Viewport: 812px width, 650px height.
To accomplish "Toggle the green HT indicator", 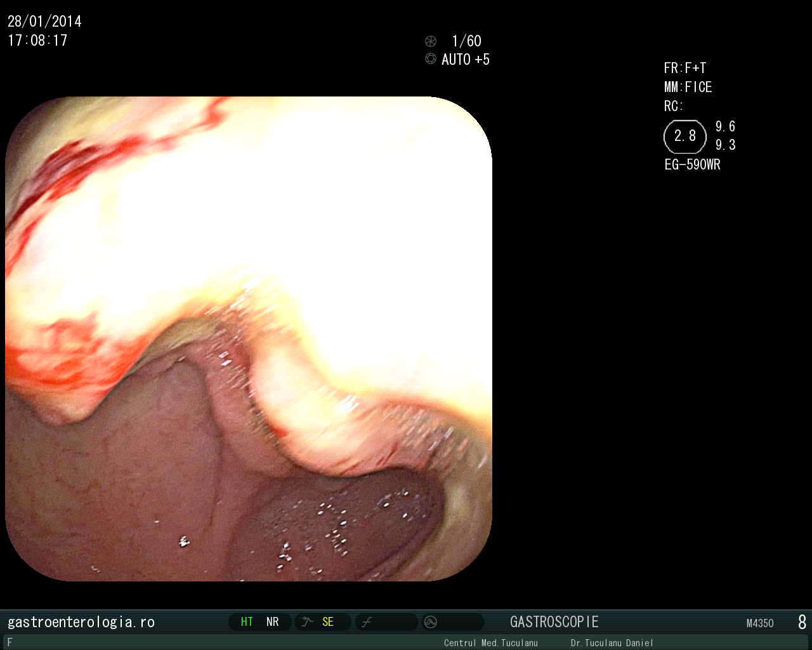I will click(247, 622).
